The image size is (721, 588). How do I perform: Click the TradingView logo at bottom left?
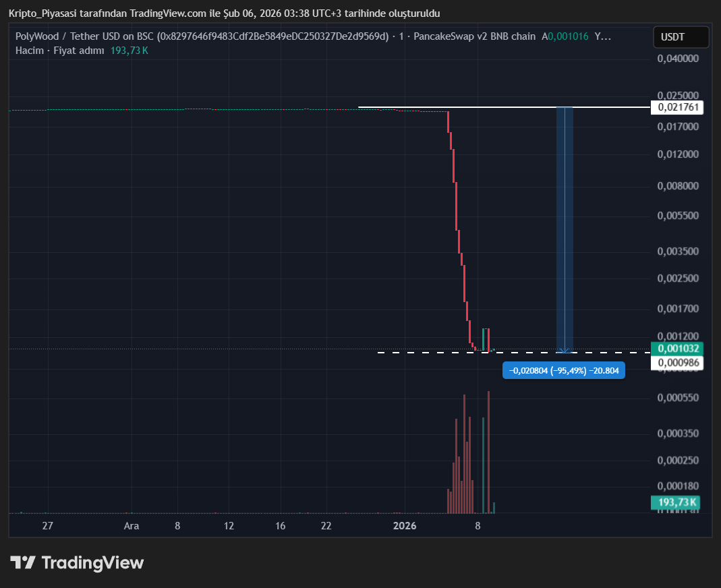pyautogui.click(x=77, y=562)
